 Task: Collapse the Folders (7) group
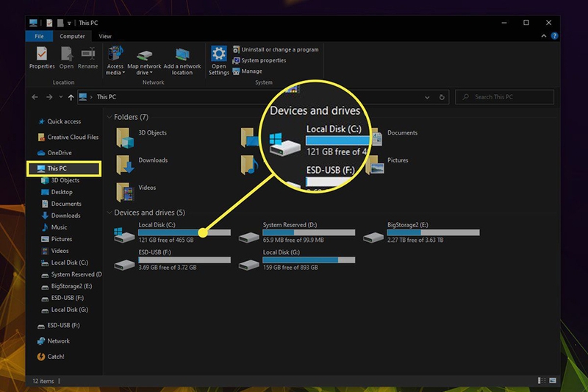(x=110, y=117)
